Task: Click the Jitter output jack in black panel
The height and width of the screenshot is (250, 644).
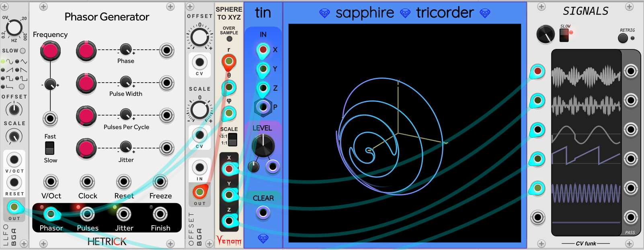Action: [x=124, y=214]
